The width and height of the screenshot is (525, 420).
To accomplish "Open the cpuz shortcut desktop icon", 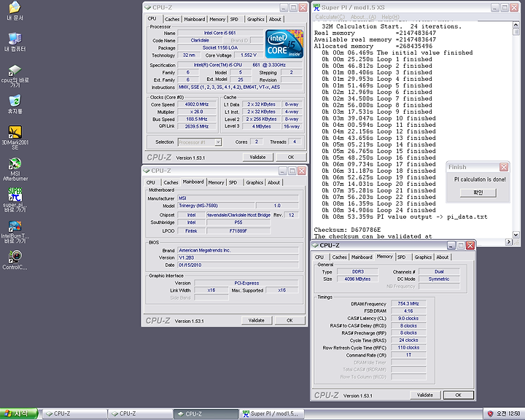I will [15, 76].
